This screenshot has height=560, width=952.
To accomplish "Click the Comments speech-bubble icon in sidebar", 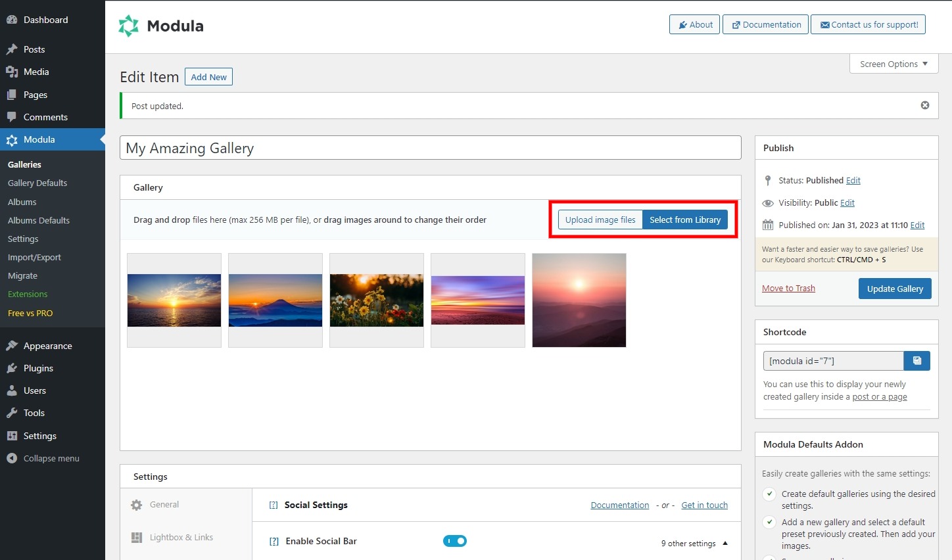I will point(12,116).
